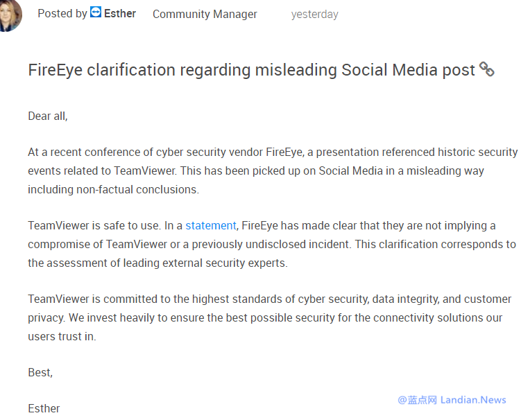Screen dimensions: 521x420
Task: Click the 'yesterday' post timestamp
Action: click(x=315, y=14)
